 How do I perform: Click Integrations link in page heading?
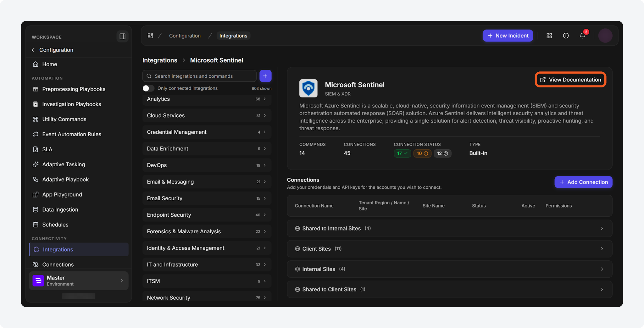coord(160,60)
